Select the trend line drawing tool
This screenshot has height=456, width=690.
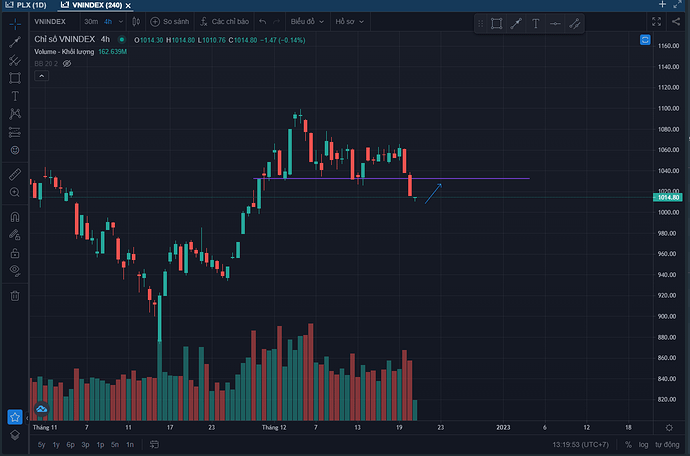click(x=15, y=42)
